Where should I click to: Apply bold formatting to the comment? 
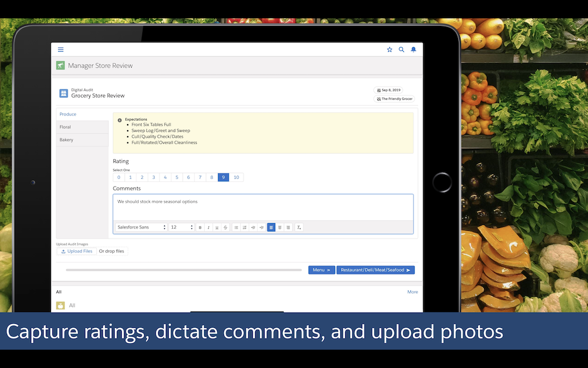pos(200,227)
